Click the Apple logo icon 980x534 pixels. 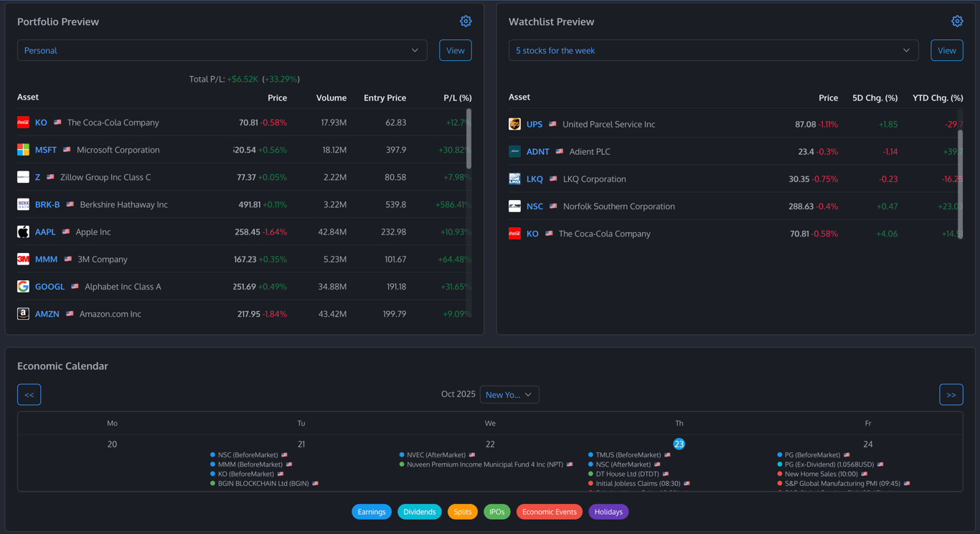tap(23, 232)
